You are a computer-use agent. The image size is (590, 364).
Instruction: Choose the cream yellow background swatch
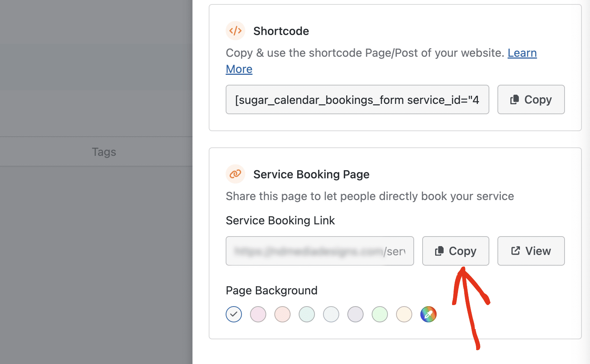point(404,314)
